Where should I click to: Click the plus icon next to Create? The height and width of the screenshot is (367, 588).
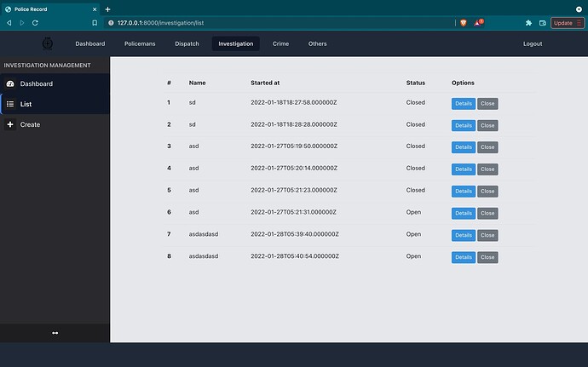click(10, 124)
